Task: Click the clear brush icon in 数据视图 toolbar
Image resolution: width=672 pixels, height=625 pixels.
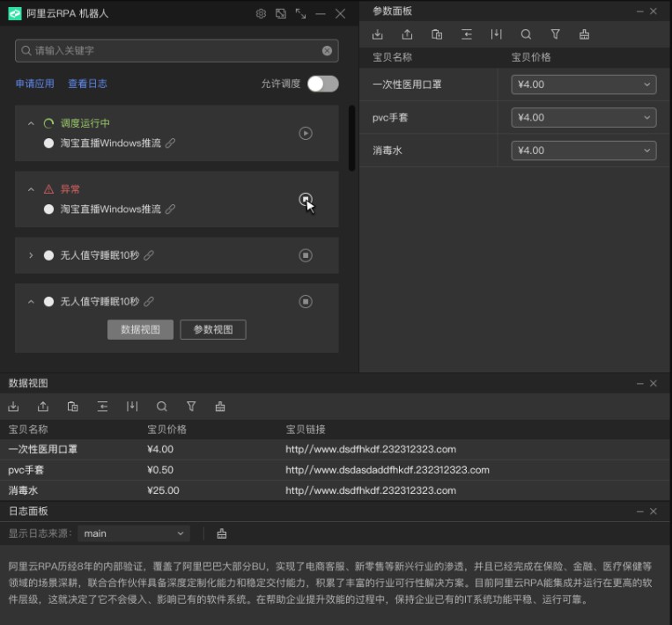Action: [220, 406]
